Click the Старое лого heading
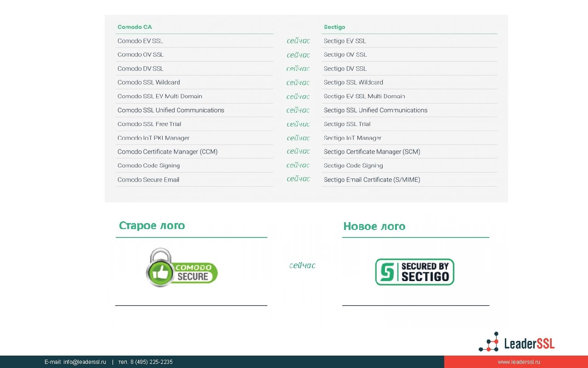 coord(152,225)
